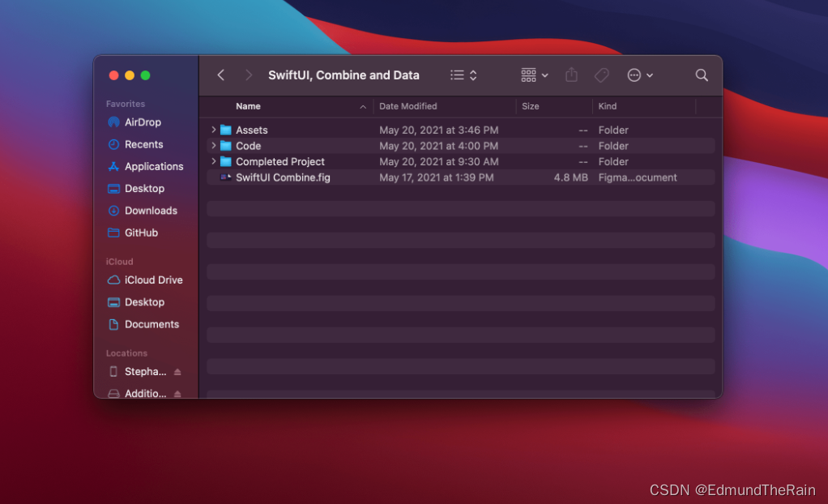Sort by the Name column header
The width and height of the screenshot is (828, 504).
[x=248, y=106]
